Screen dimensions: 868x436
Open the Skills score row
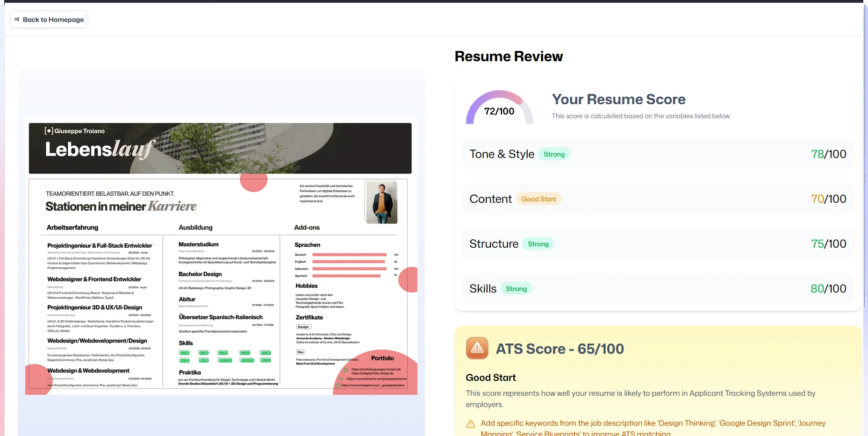[657, 289]
